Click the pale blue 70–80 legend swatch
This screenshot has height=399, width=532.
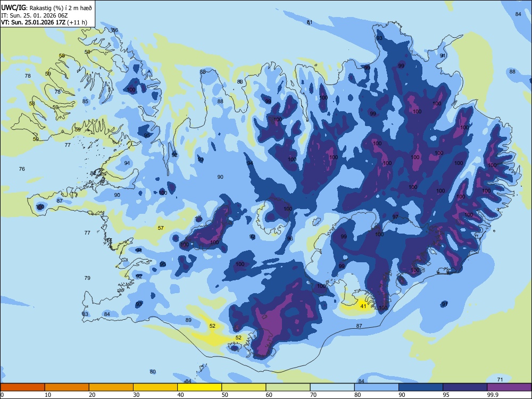(332, 387)
